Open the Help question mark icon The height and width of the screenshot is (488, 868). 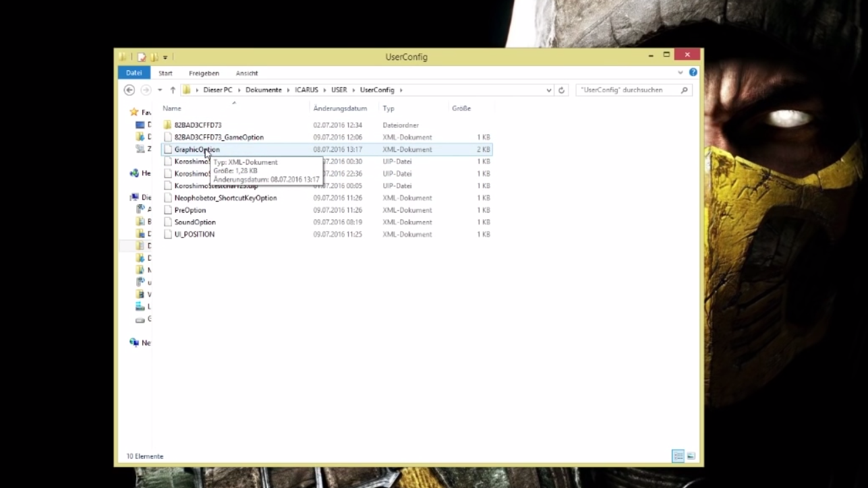[693, 72]
